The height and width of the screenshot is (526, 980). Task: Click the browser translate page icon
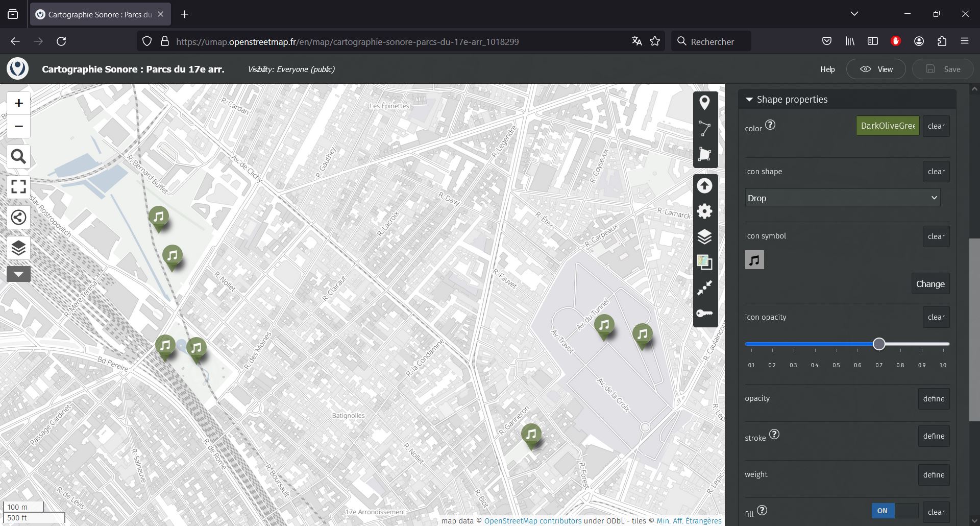(636, 41)
